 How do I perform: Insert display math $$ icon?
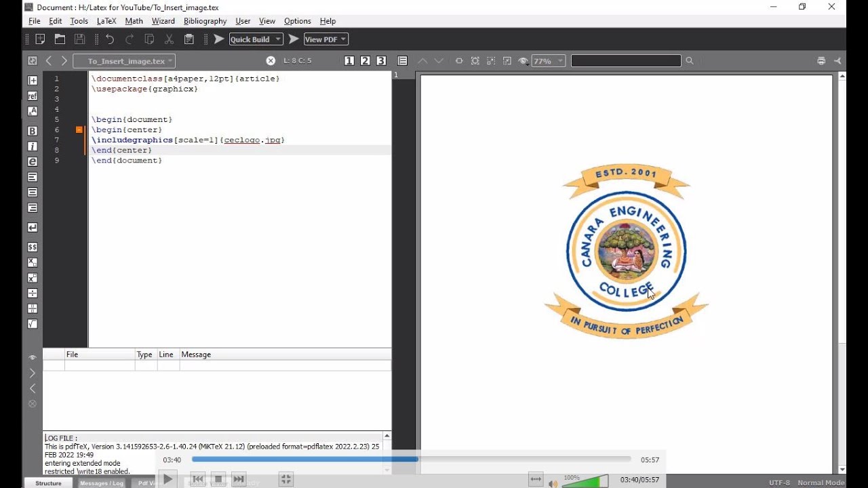[33, 247]
